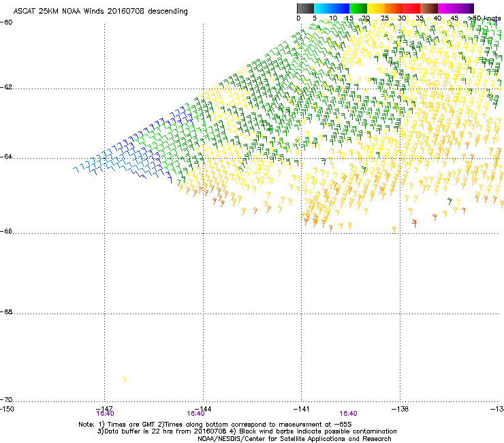Click the latitude label -62
The width and height of the screenshot is (504, 443).
(x=6, y=87)
